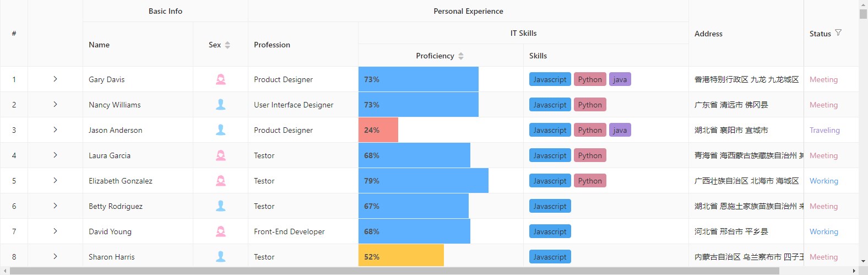
Task: Click the red 24% proficiency bar
Action: 378,130
